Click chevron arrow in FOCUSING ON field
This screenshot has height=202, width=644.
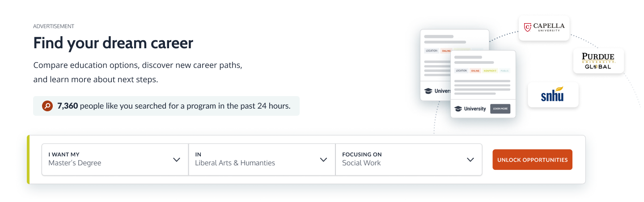pos(470,160)
